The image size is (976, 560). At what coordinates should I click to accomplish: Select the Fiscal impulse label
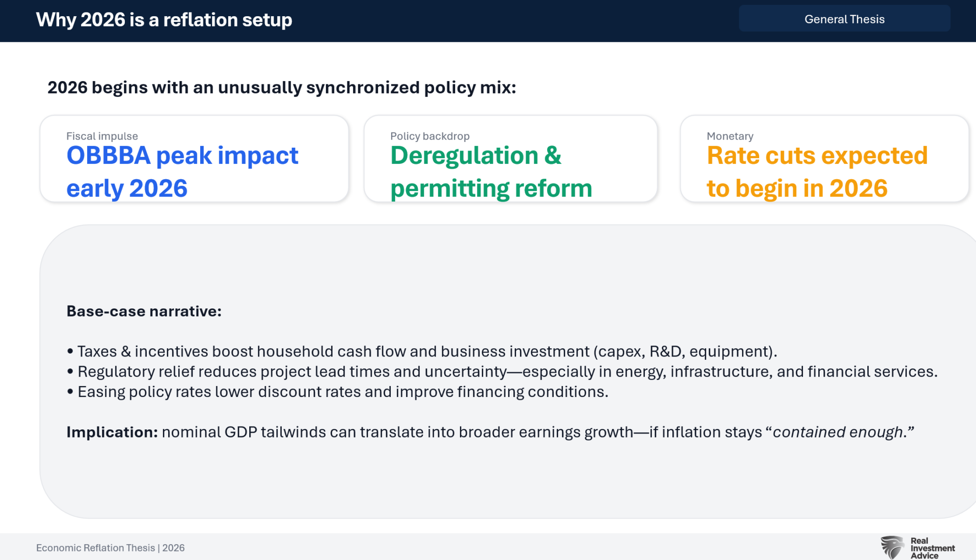click(102, 136)
